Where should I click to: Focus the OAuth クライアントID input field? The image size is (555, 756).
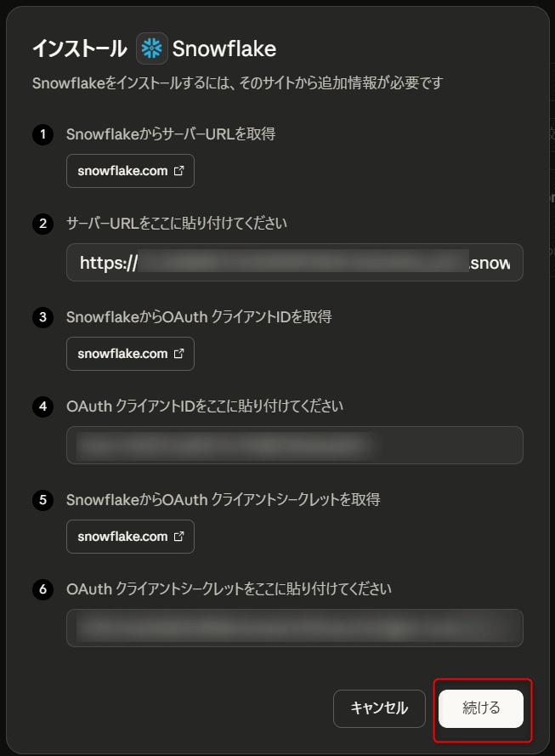point(294,445)
